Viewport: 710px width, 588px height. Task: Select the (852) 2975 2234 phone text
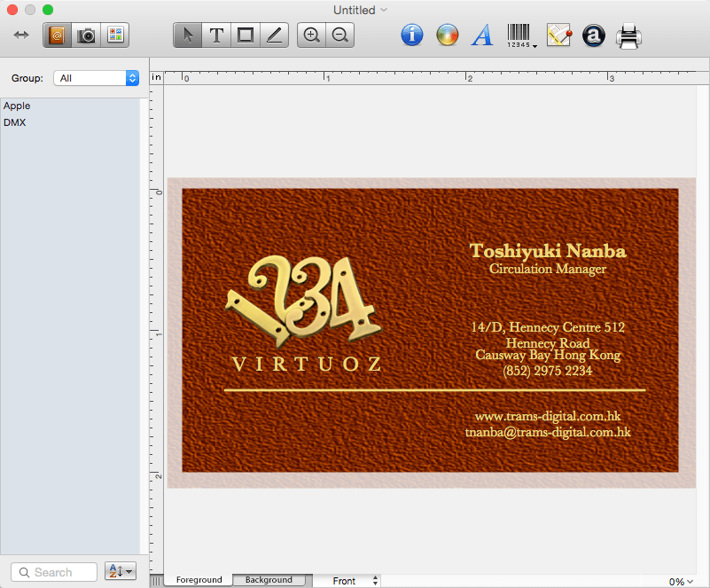(548, 371)
